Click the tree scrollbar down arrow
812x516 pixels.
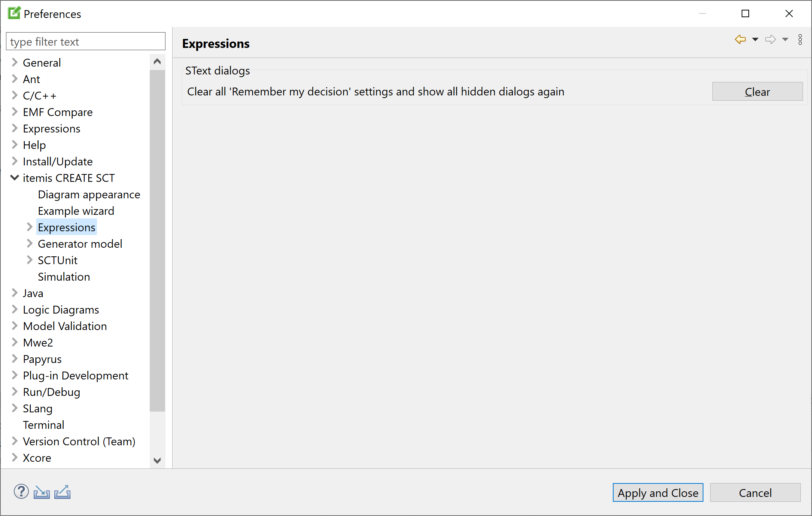(x=157, y=460)
